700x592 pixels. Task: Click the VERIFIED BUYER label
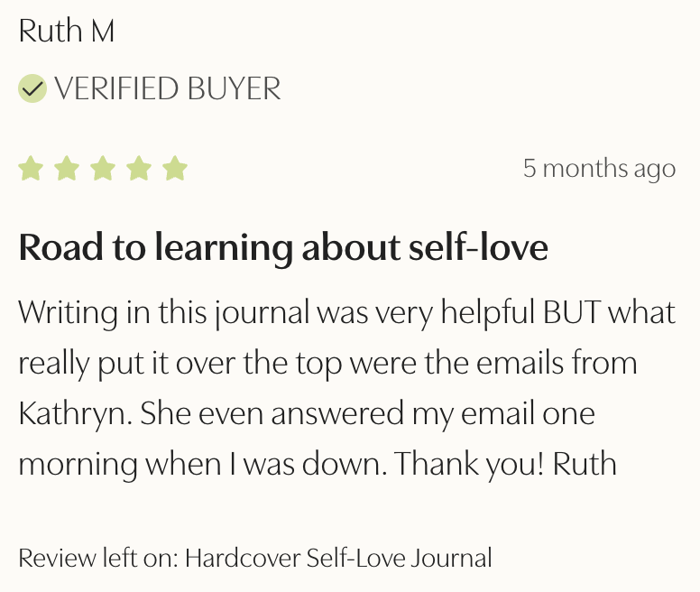click(x=168, y=88)
